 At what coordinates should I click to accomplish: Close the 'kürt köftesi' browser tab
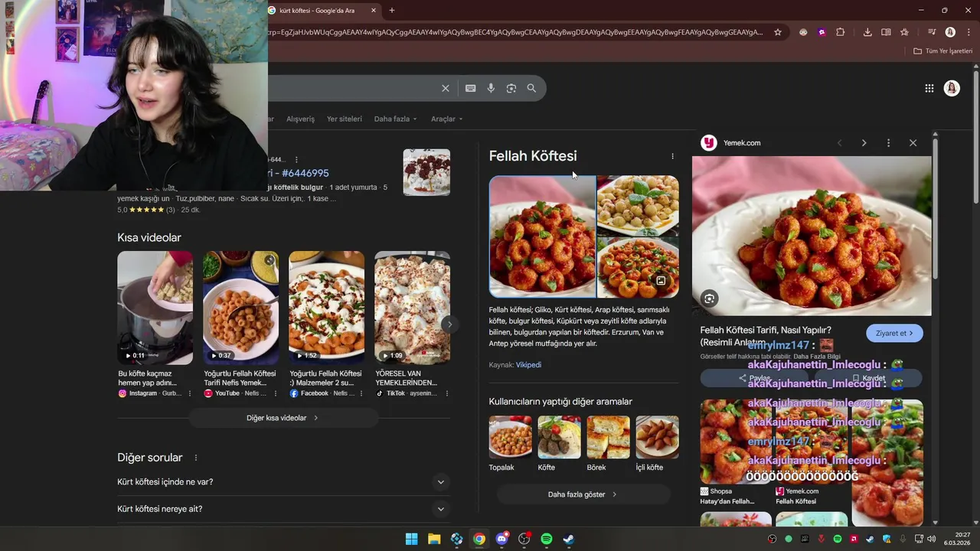click(374, 11)
